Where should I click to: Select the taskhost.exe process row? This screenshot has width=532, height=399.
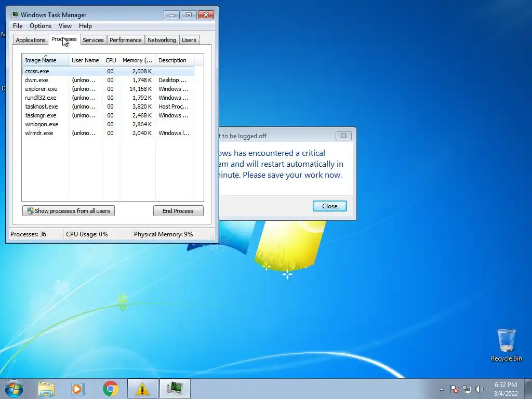pyautogui.click(x=108, y=107)
